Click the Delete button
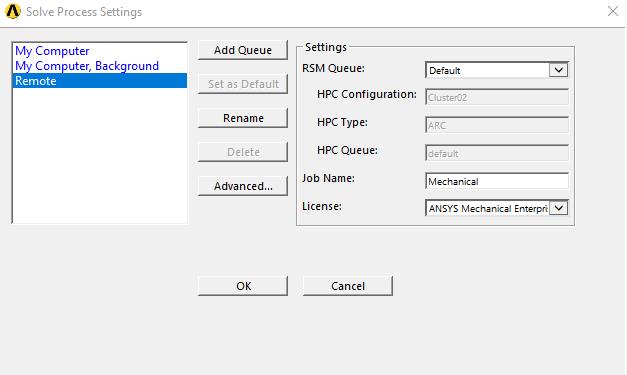627x375 pixels. [243, 152]
